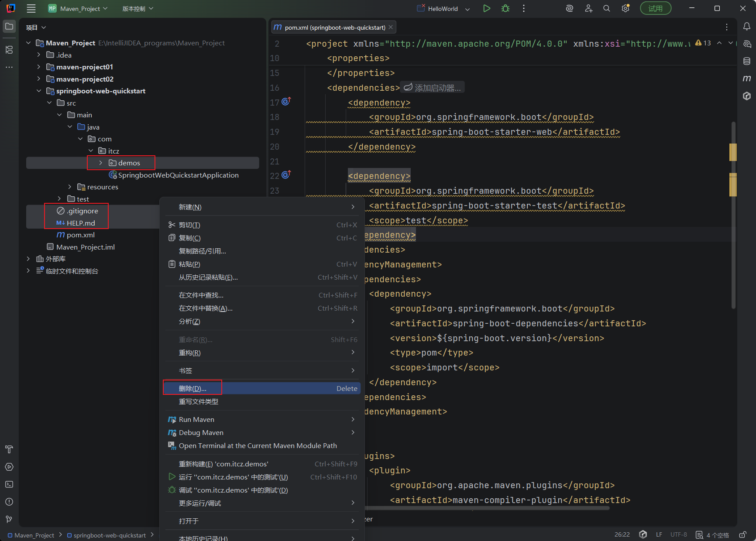Change LF line separator
756x541 pixels.
click(659, 535)
